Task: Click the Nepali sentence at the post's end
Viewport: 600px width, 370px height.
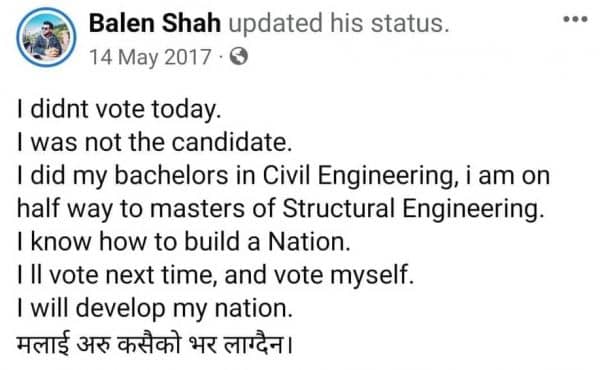Action: tap(155, 342)
